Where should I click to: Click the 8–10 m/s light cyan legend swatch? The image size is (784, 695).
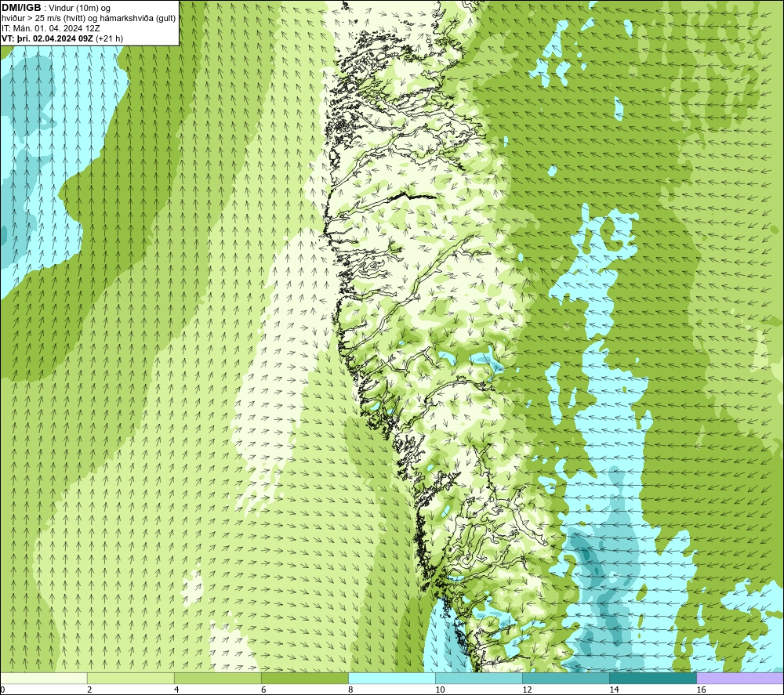point(391,678)
